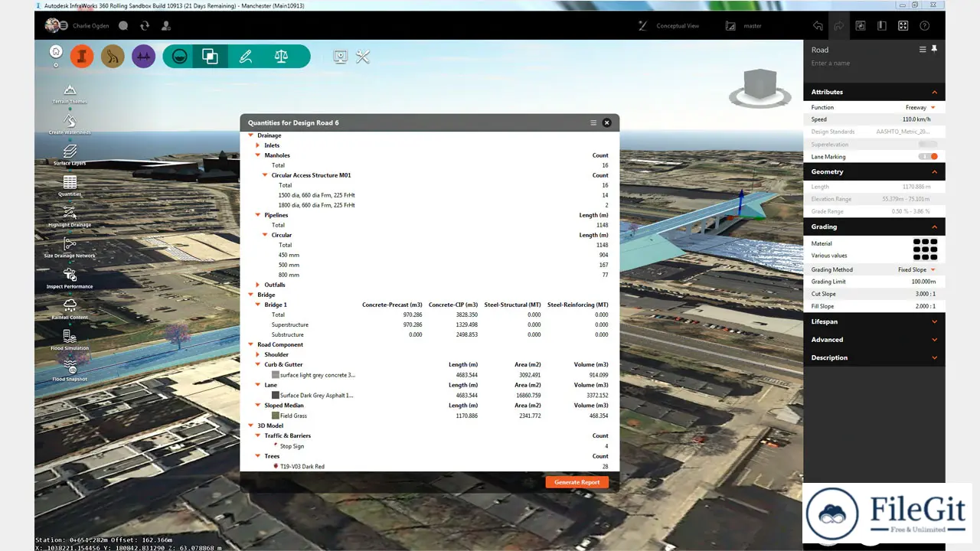Click the fullscreen expand icon
The width and height of the screenshot is (980, 551).
click(x=903, y=25)
